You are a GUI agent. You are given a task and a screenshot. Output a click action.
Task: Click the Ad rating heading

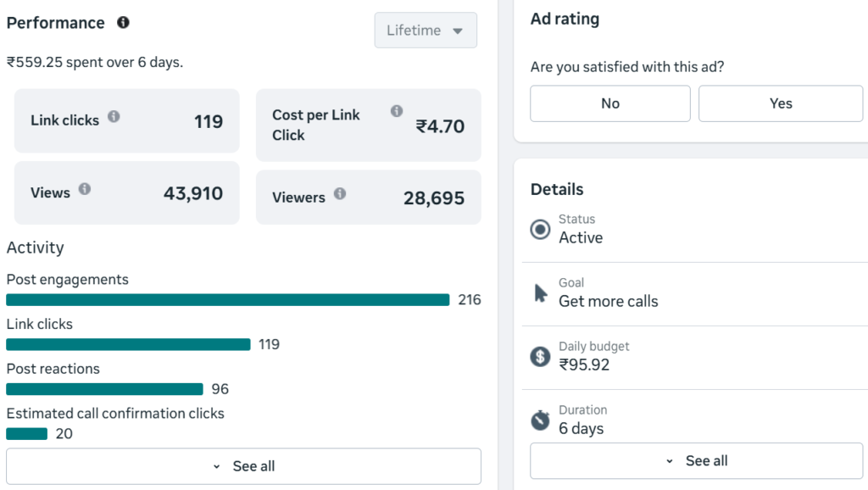click(x=565, y=19)
